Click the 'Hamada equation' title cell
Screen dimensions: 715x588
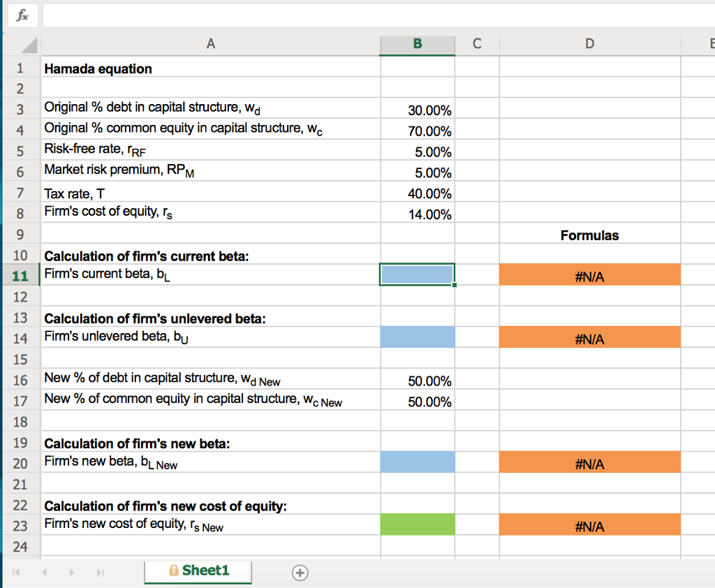click(211, 68)
